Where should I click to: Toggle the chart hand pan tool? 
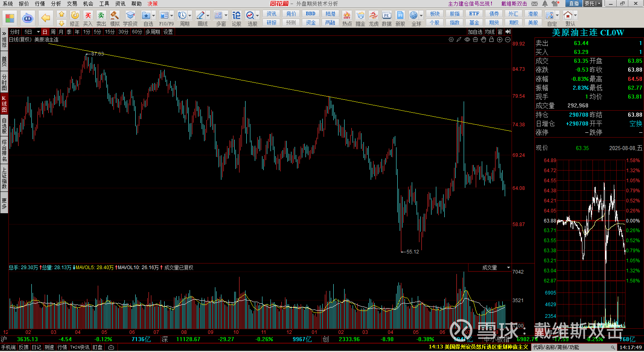483,39
